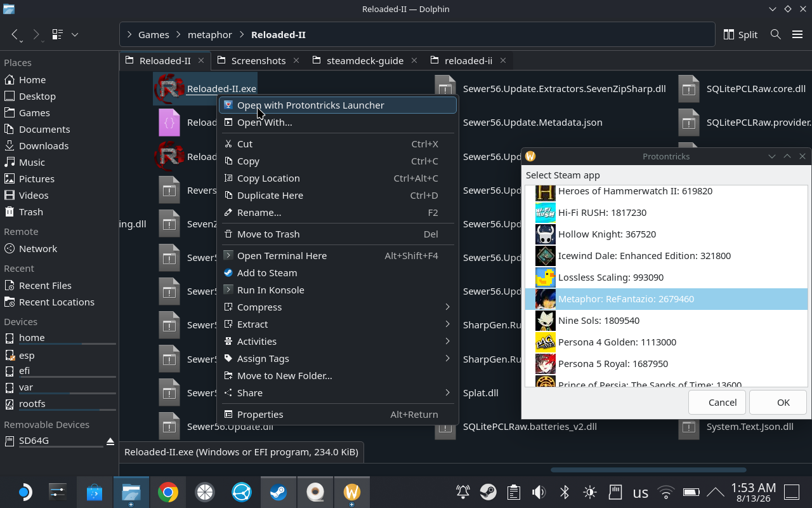Eject the SD64G removable device

click(110, 441)
